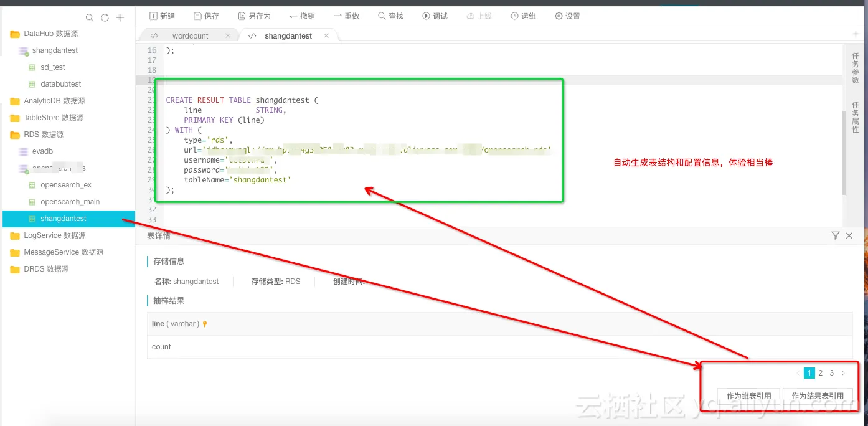Open 设置 settings in the toolbar
Image resolution: width=868 pixels, height=426 pixels.
[567, 16]
